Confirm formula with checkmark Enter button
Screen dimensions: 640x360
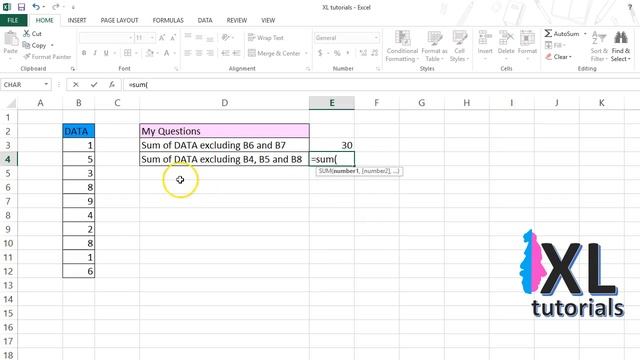click(94, 84)
